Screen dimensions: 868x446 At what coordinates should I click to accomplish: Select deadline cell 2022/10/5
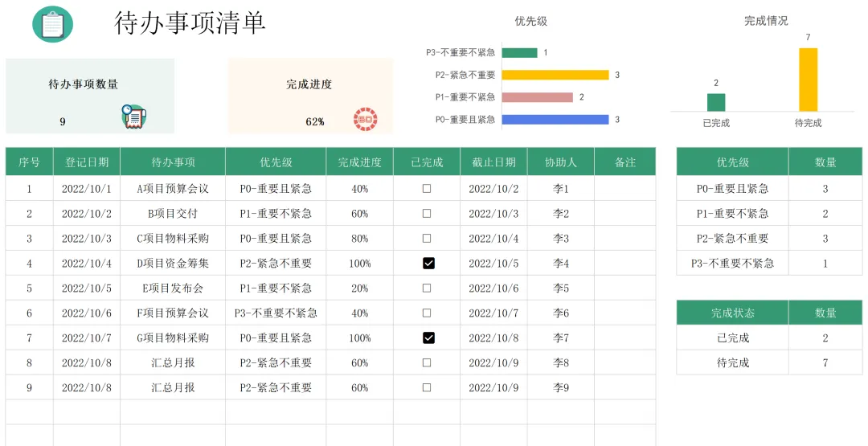[x=493, y=264]
